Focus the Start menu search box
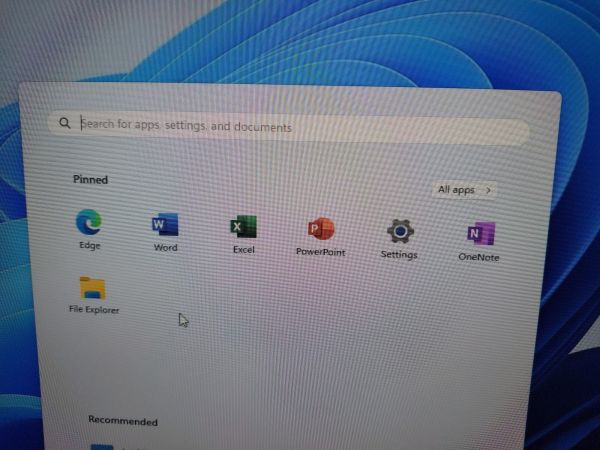600x450 pixels. [289, 127]
